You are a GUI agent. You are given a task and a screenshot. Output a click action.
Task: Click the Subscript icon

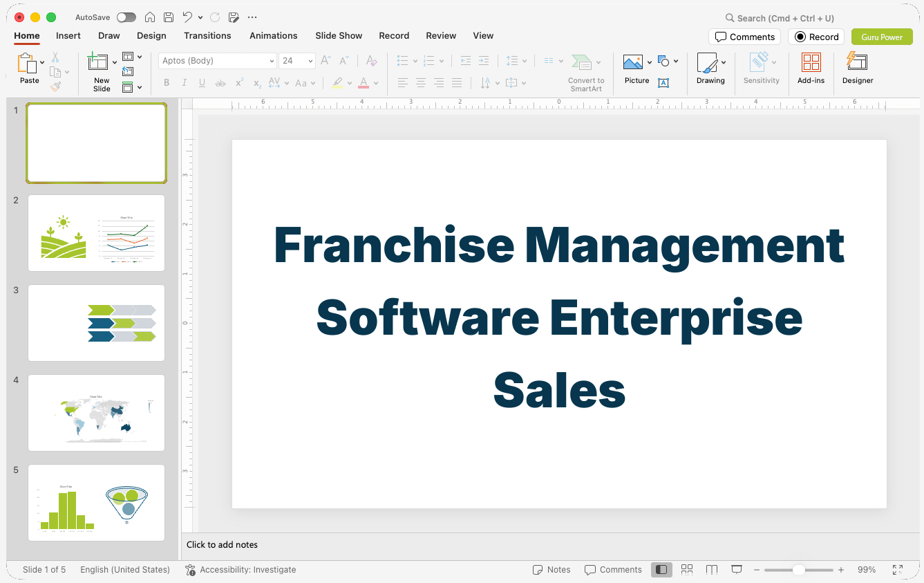(x=257, y=83)
